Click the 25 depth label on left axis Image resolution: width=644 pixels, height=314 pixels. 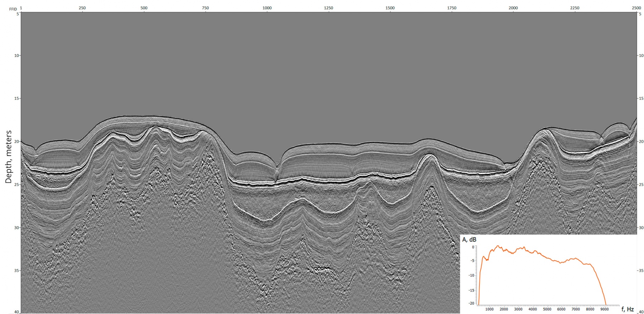click(16, 185)
